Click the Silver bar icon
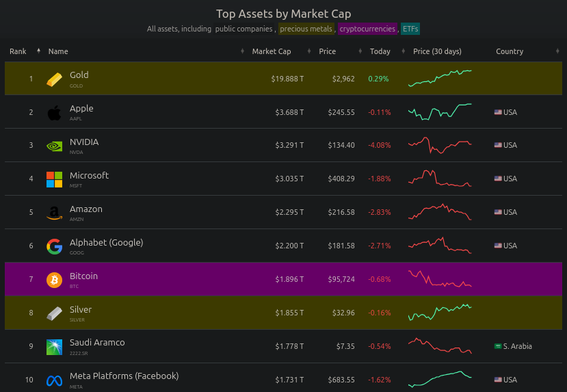 (54, 313)
